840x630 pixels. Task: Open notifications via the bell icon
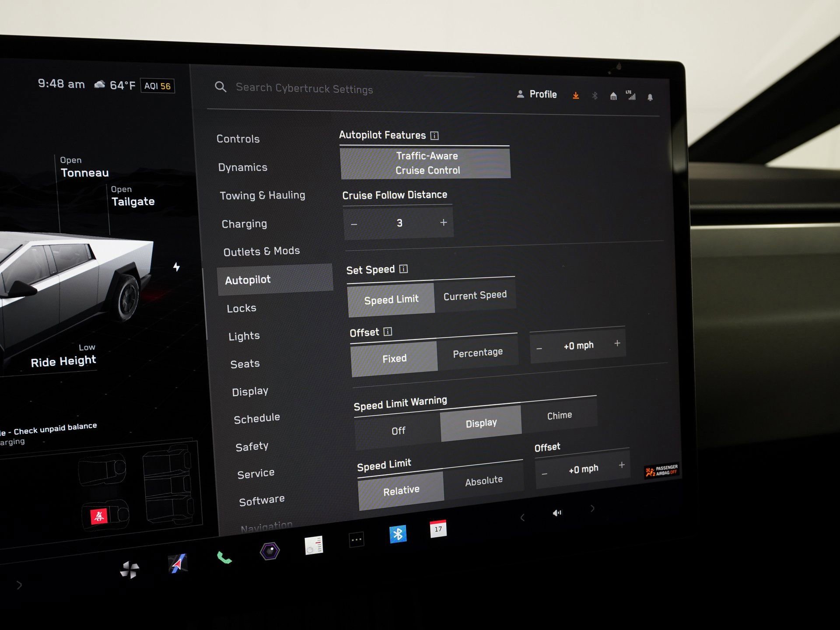[x=651, y=97]
